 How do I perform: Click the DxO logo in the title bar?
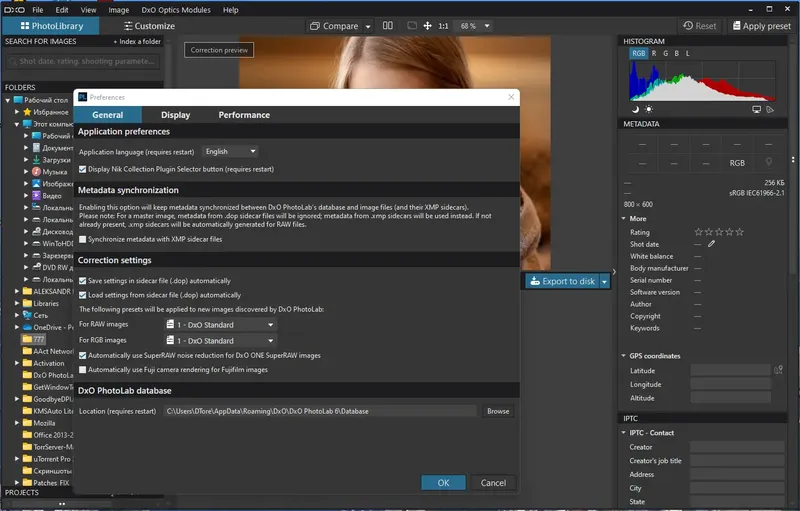coord(14,10)
